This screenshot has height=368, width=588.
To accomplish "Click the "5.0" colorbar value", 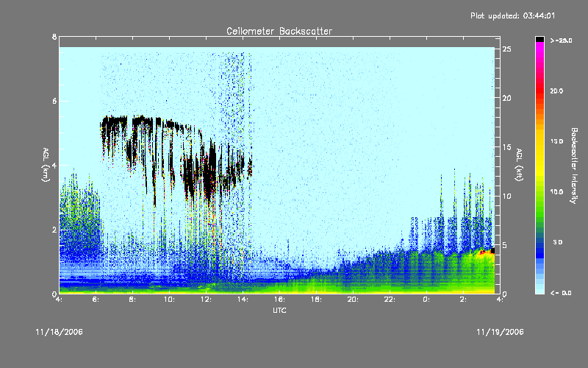I will click(x=558, y=242).
